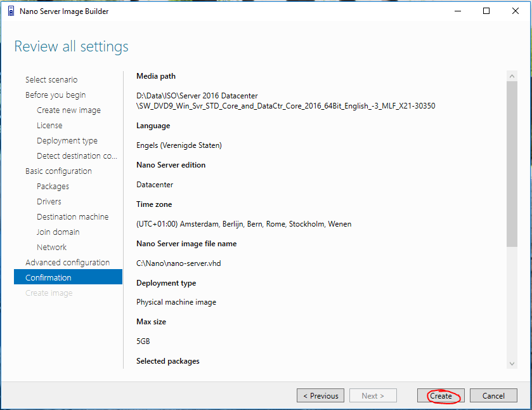Viewport: 532px width, 410px height.
Task: Click the vertical scrollbar thumb
Action: click(512, 164)
